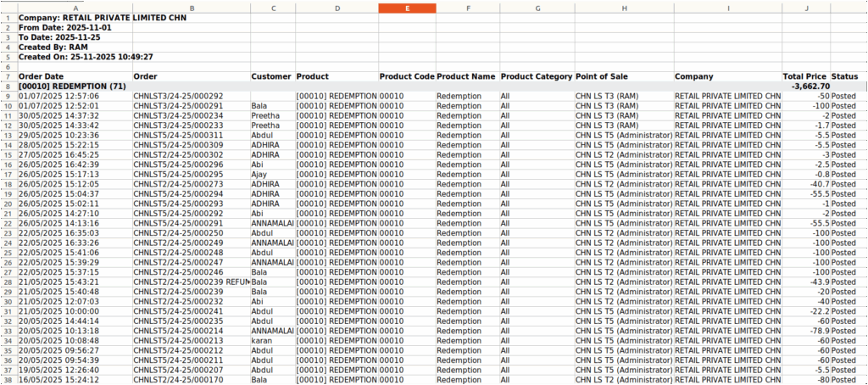Click the 'Product Name' header cell
Screen dimensions: 868x385
[x=467, y=76]
